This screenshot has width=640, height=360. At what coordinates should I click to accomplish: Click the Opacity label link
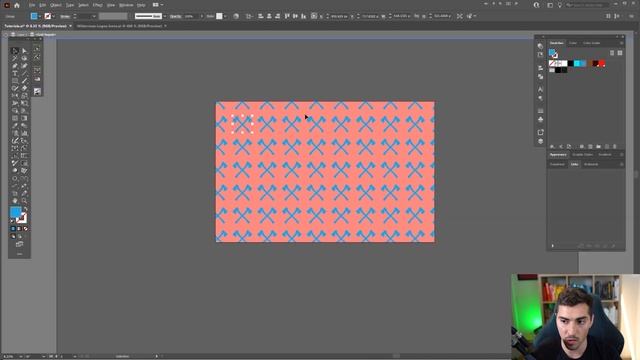[x=176, y=16]
